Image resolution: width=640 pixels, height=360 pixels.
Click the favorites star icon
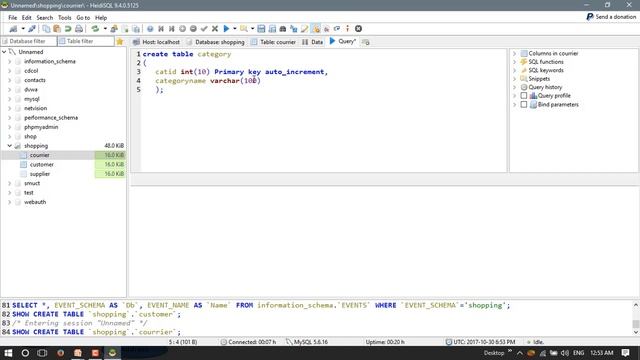click(x=120, y=42)
